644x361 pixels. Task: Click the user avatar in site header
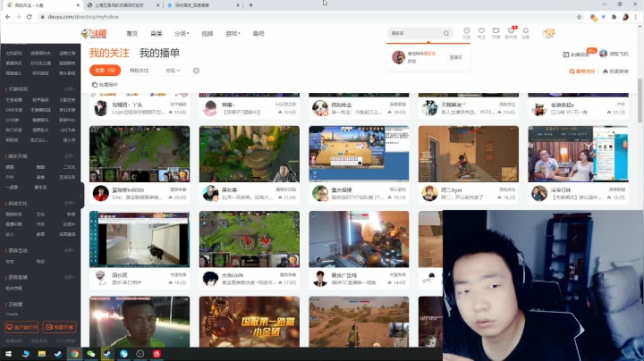click(x=548, y=33)
